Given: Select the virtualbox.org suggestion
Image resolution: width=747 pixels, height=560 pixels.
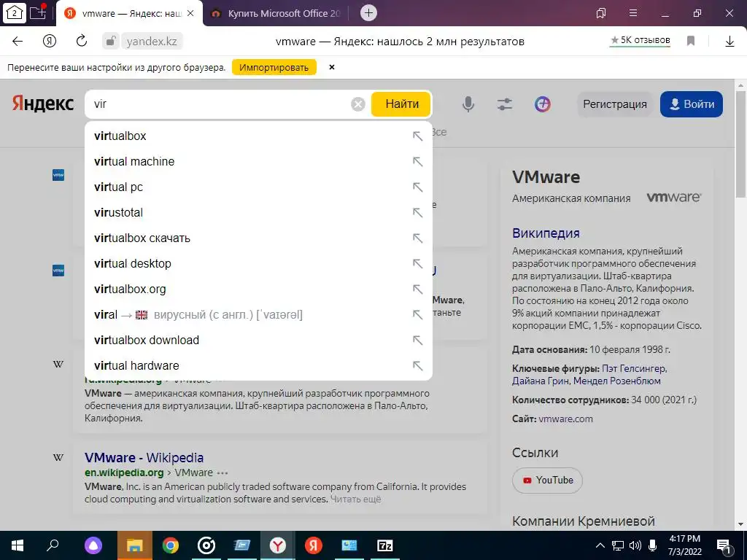Looking at the screenshot, I should (258, 289).
